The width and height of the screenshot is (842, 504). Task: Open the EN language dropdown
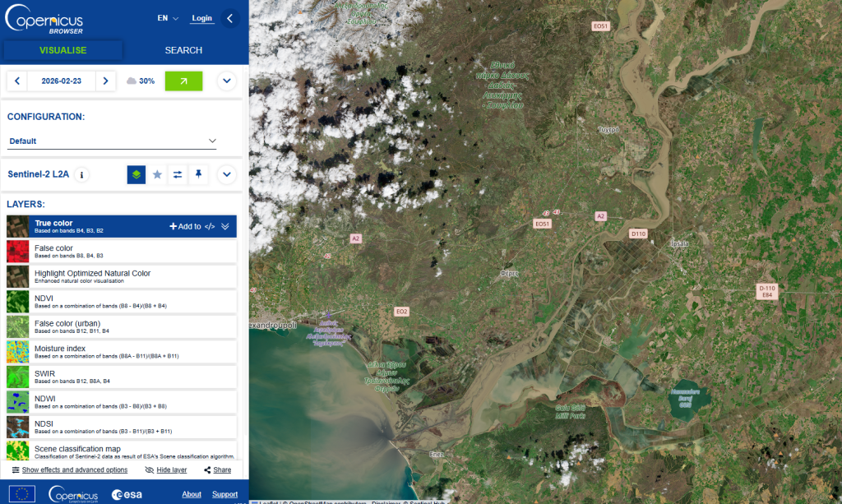coord(168,18)
